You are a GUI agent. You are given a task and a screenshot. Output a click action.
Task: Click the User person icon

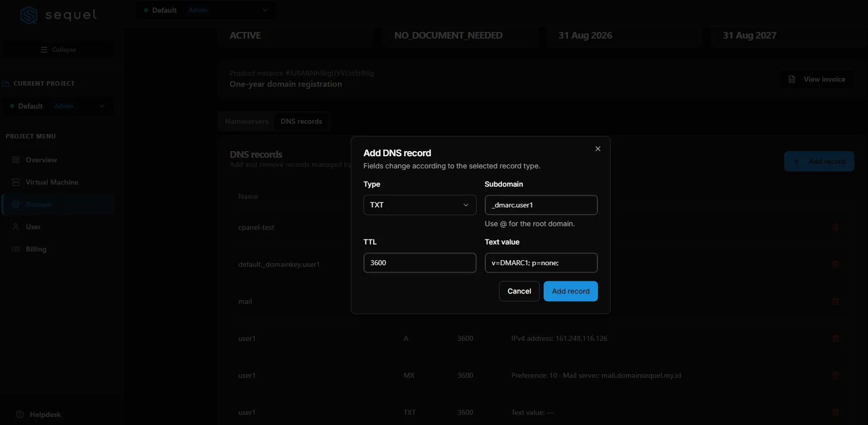click(x=16, y=227)
